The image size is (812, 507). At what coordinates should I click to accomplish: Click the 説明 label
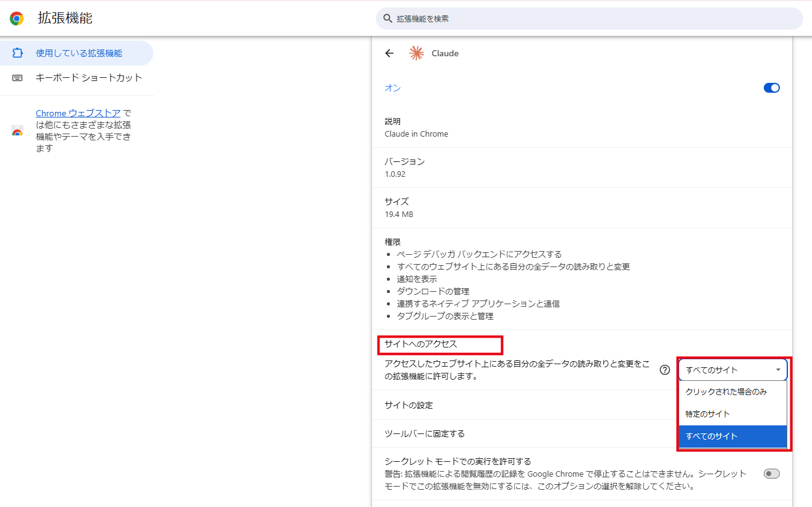(393, 121)
